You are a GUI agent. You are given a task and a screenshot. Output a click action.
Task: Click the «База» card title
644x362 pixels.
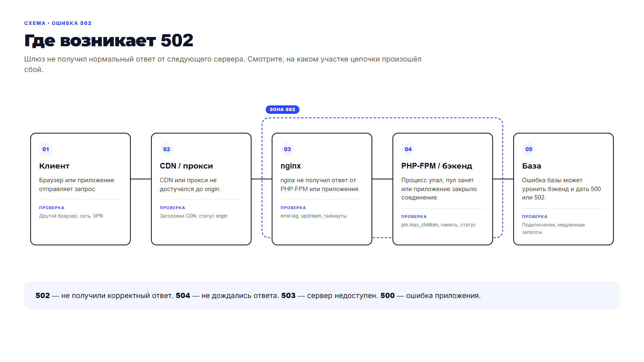pyautogui.click(x=532, y=166)
